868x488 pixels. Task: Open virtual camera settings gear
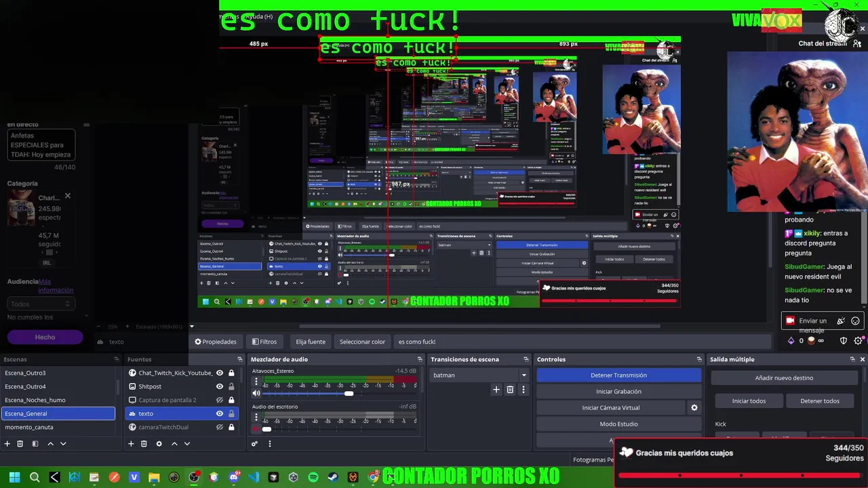click(694, 408)
